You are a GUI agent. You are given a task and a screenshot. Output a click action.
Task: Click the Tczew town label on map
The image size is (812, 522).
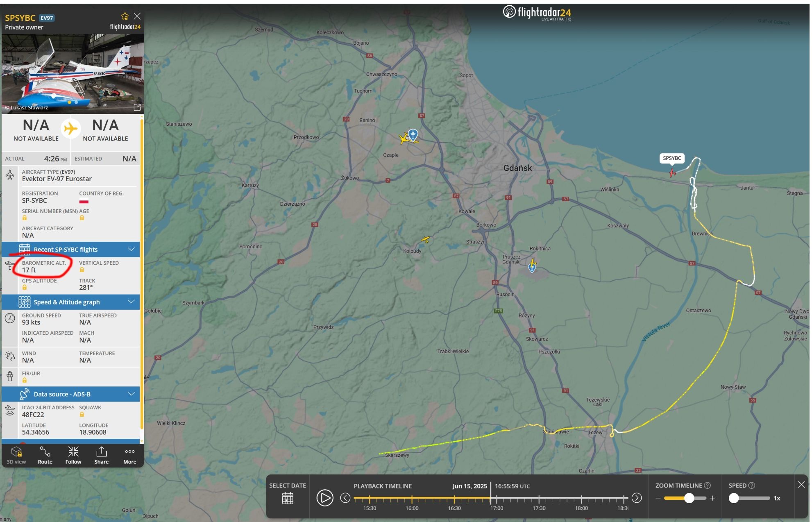595,433
